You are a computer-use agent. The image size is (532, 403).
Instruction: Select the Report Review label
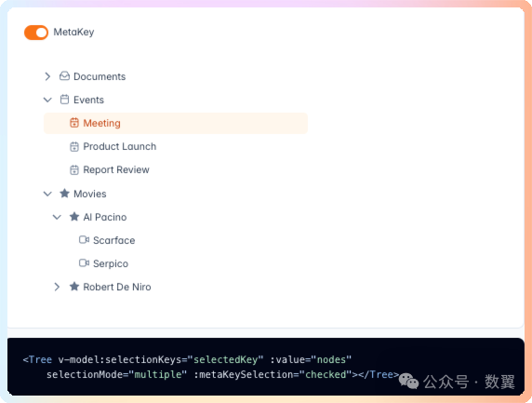pyautogui.click(x=116, y=169)
